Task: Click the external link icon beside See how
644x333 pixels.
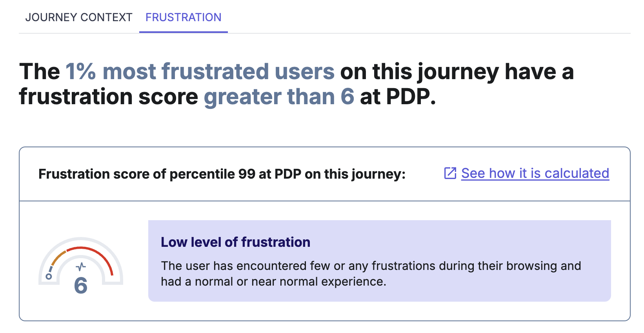Action: point(450,173)
